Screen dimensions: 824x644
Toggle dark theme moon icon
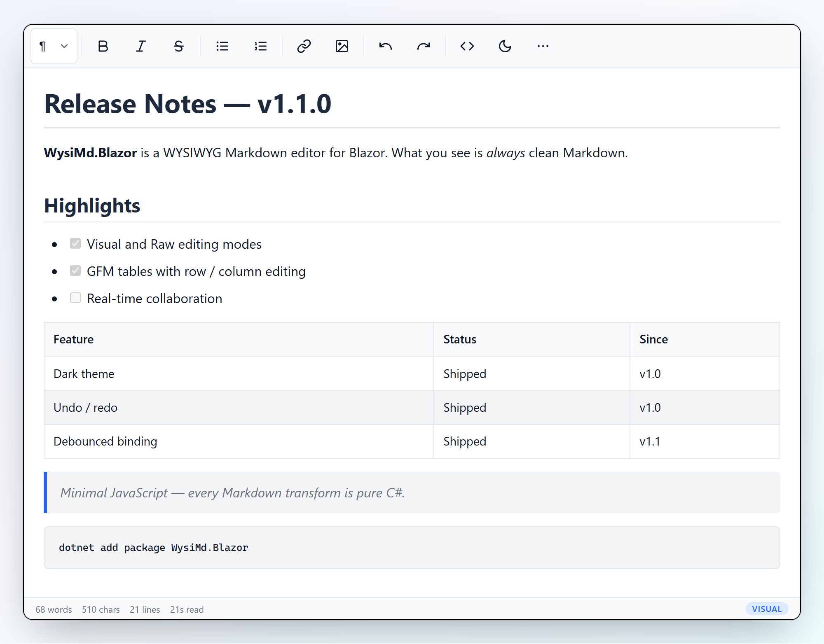pyautogui.click(x=505, y=46)
